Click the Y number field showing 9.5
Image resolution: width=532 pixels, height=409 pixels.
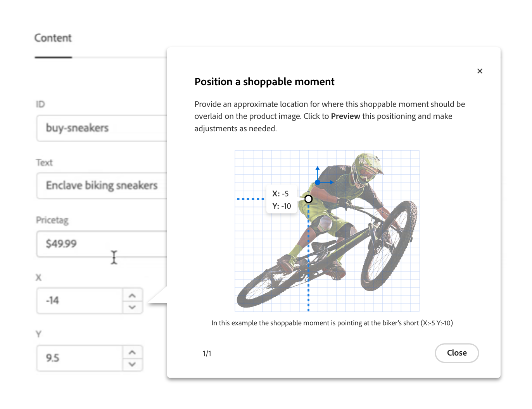(x=80, y=358)
